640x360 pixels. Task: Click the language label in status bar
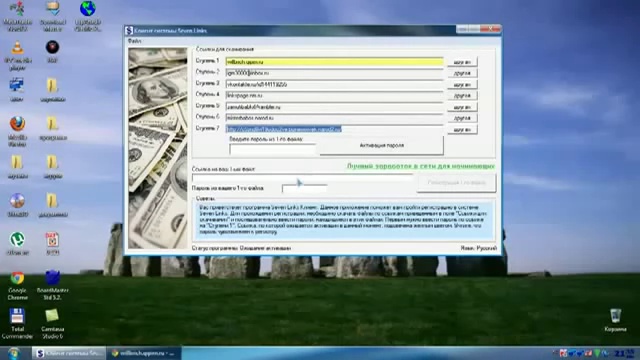pos(478,248)
